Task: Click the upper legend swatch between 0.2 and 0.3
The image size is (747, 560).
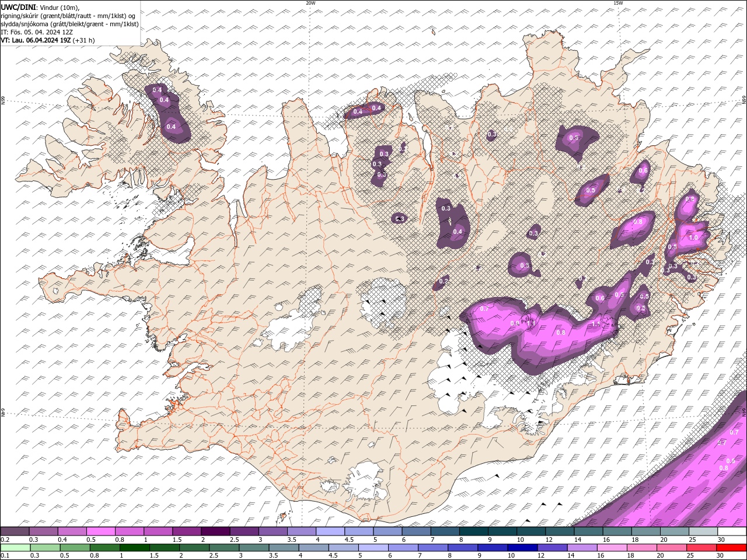Action: point(15,531)
